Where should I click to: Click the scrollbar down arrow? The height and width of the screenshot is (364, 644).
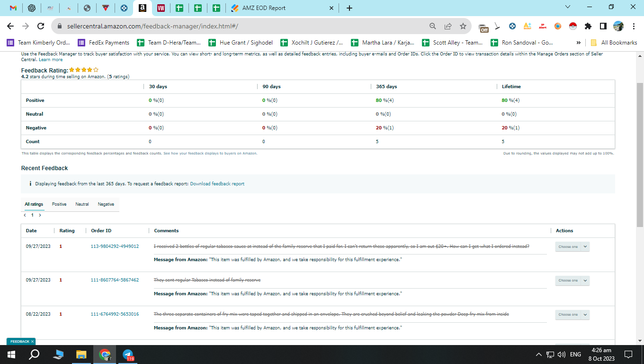click(640, 340)
